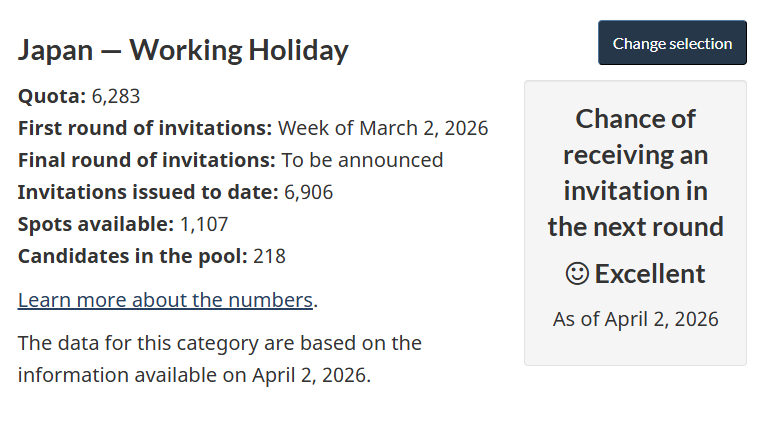Select the candidates count 218
768x423 pixels.
pyautogui.click(x=270, y=256)
